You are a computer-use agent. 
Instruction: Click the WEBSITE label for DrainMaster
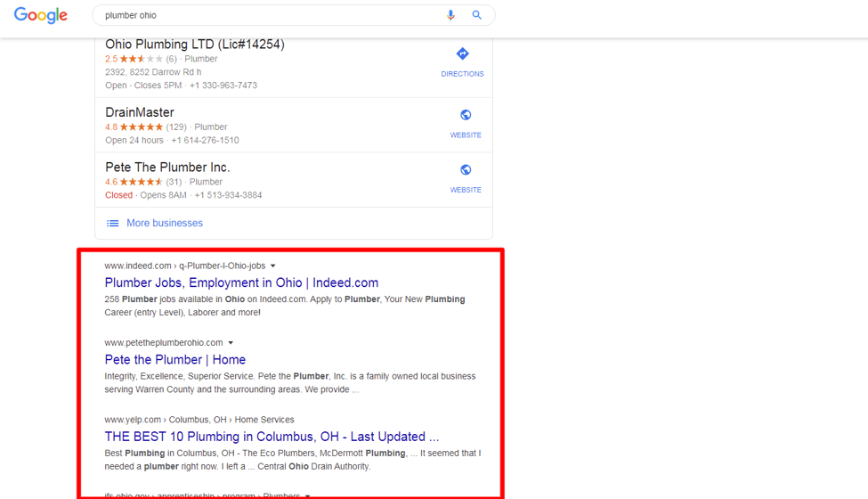click(x=466, y=135)
